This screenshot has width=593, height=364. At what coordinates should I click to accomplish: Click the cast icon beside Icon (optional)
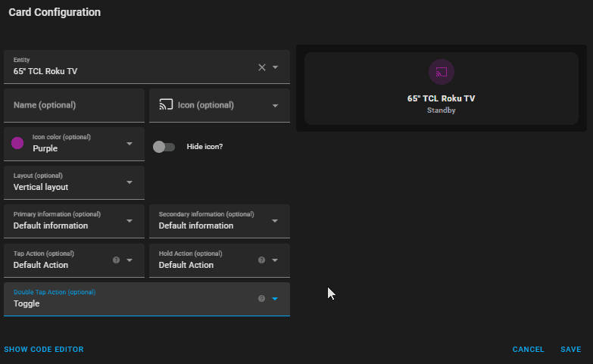(x=166, y=104)
